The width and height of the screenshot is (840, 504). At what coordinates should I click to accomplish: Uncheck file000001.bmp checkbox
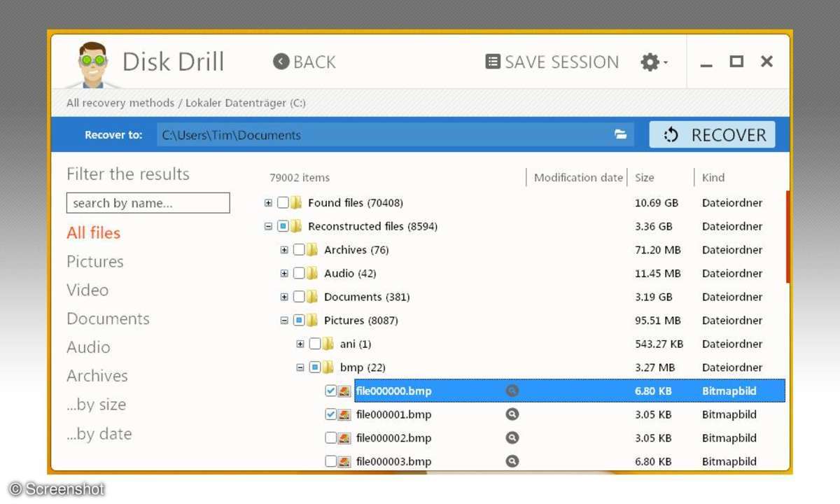[331, 414]
